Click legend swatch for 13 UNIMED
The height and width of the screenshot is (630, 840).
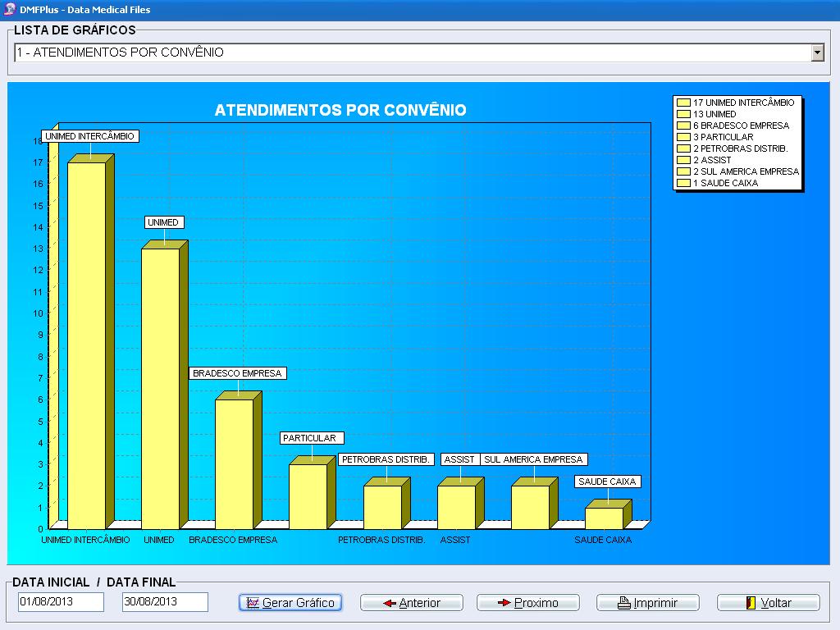pyautogui.click(x=683, y=114)
